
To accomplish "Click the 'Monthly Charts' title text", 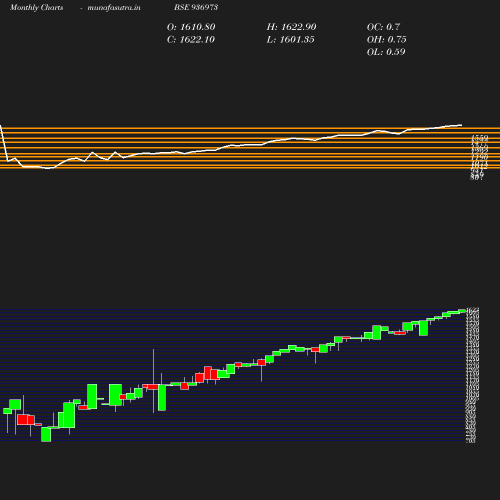I will (x=37, y=7).
